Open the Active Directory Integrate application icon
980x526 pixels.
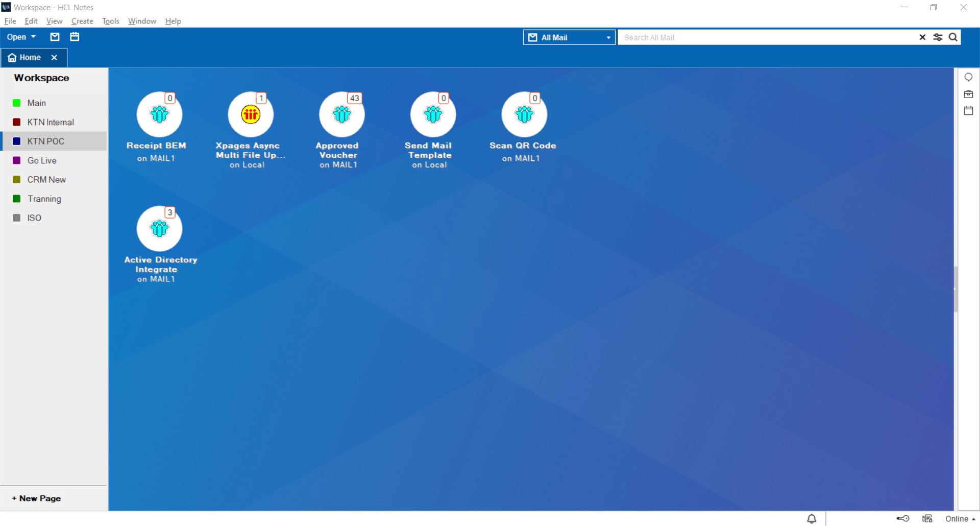click(x=159, y=229)
